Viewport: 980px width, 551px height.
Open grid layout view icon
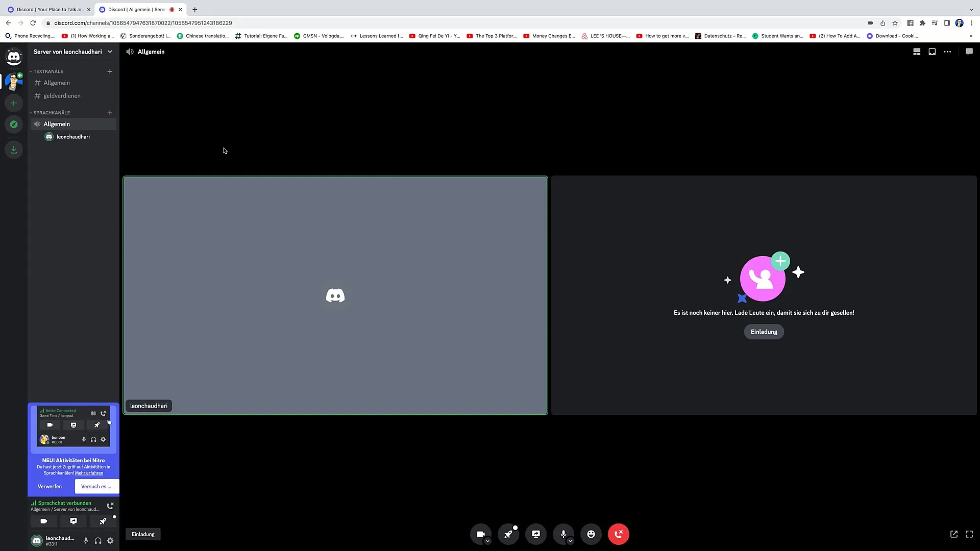917,52
